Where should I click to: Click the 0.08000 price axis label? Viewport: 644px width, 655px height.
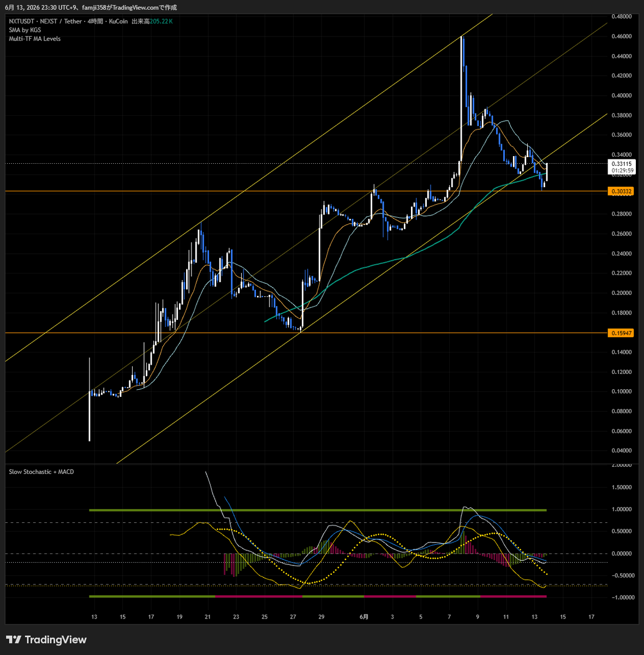coord(622,411)
